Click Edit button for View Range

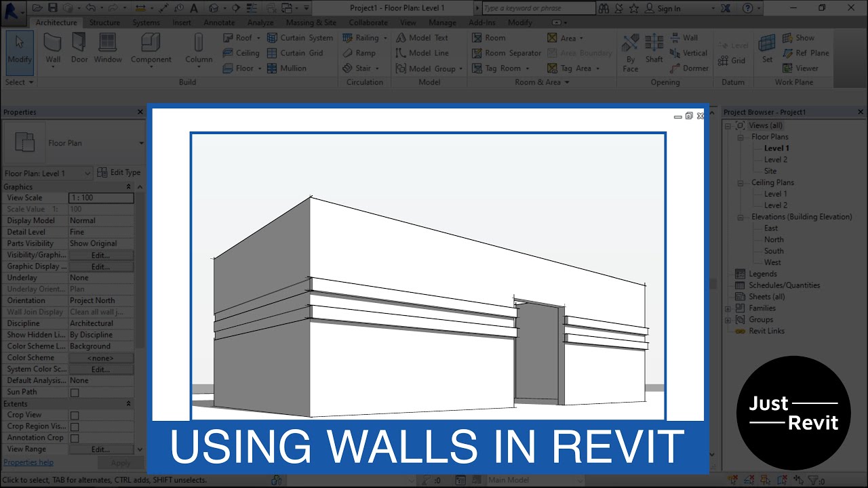[x=101, y=449]
